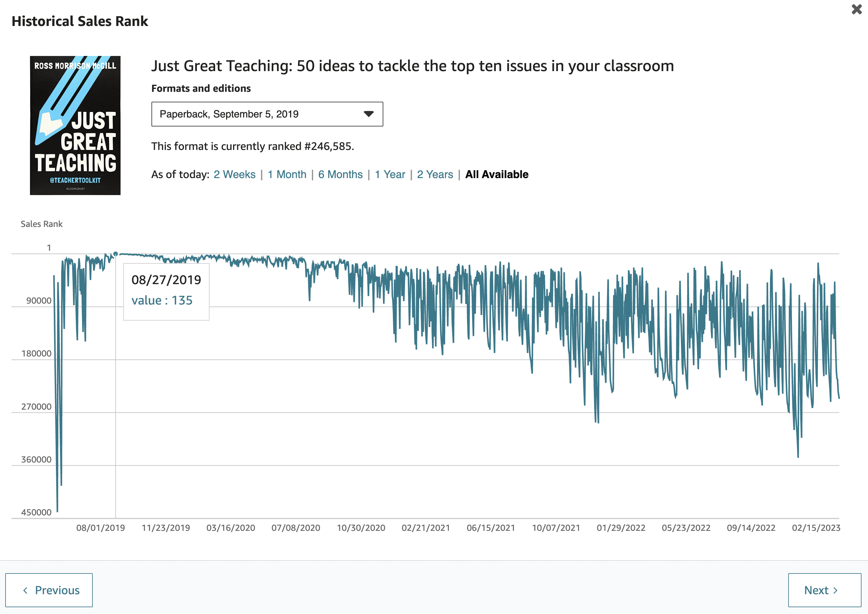Click the dropdown arrow beside Paperback
The width and height of the screenshot is (868, 614).
(x=368, y=114)
